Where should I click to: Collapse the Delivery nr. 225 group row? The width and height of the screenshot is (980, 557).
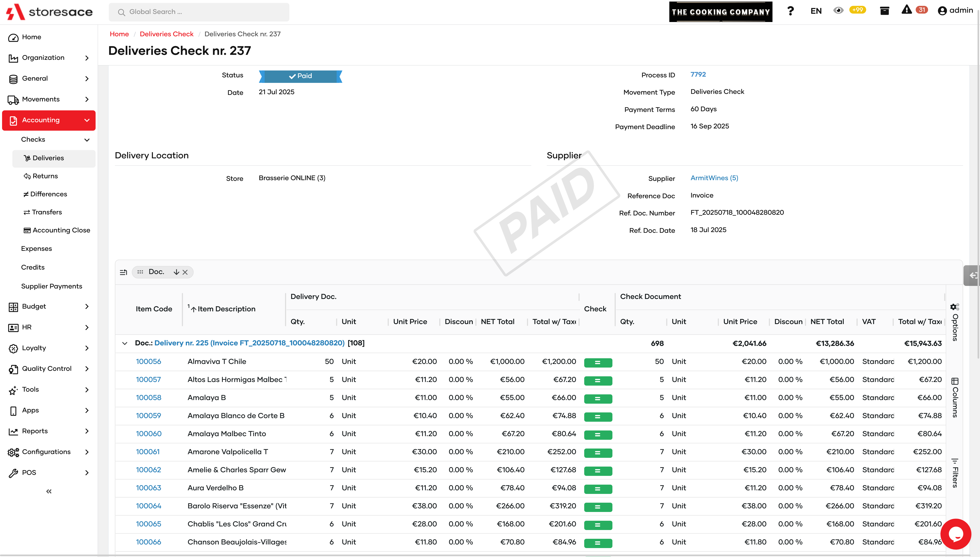tap(125, 343)
